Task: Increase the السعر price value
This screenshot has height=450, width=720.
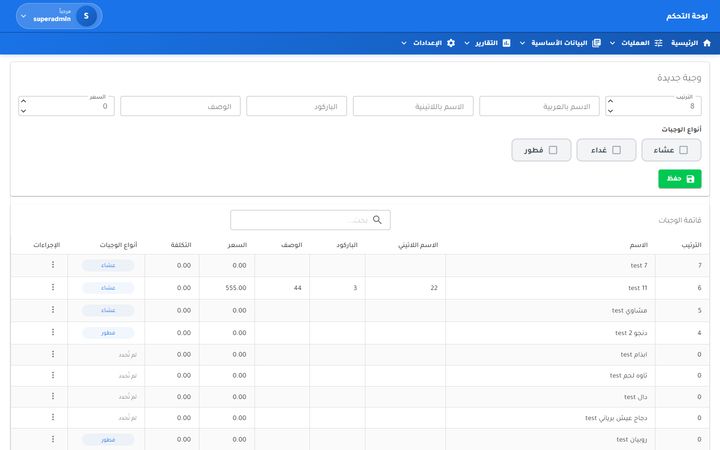Action: (x=23, y=101)
